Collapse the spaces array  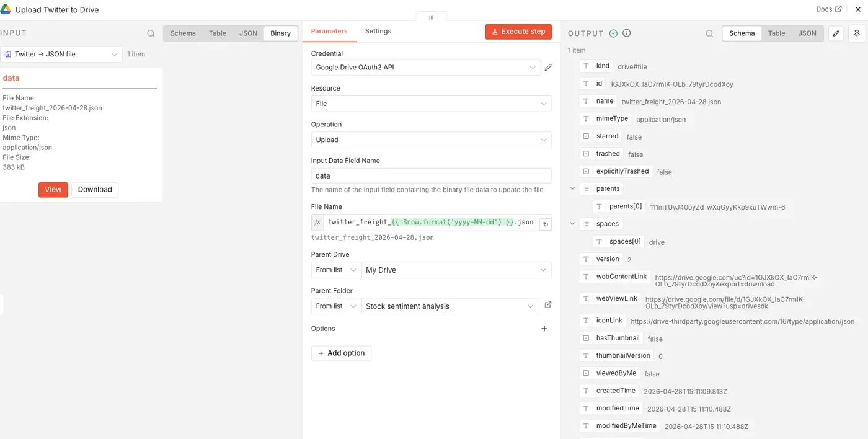click(x=572, y=223)
